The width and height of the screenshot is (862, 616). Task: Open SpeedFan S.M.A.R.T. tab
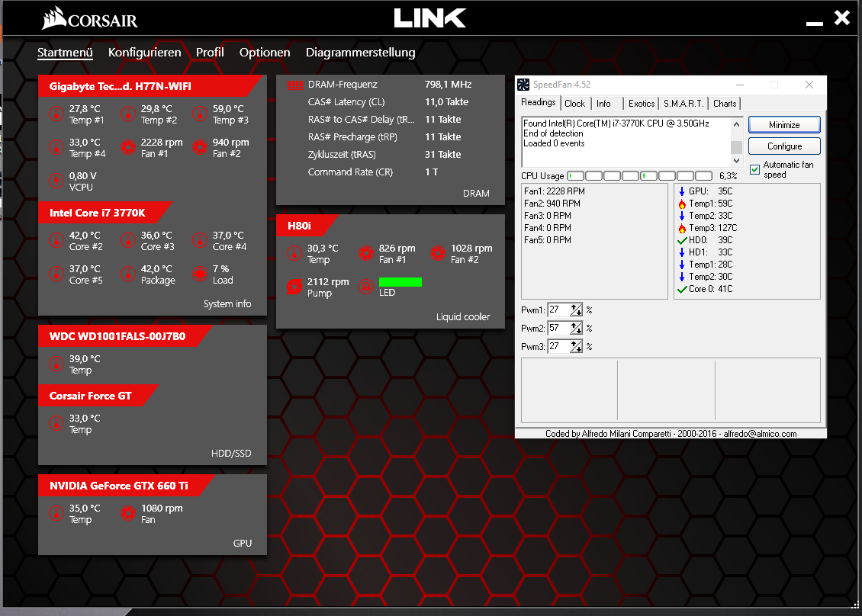point(683,104)
